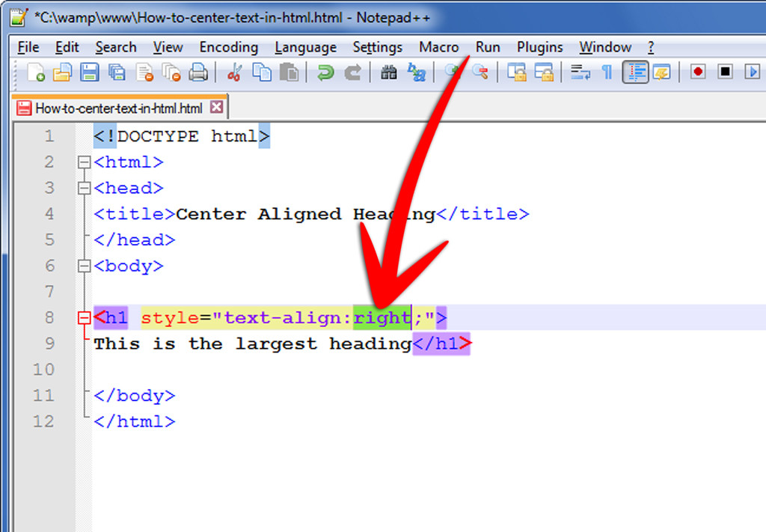Stop macro recording with the black square icon
This screenshot has height=532, width=766.
(725, 72)
